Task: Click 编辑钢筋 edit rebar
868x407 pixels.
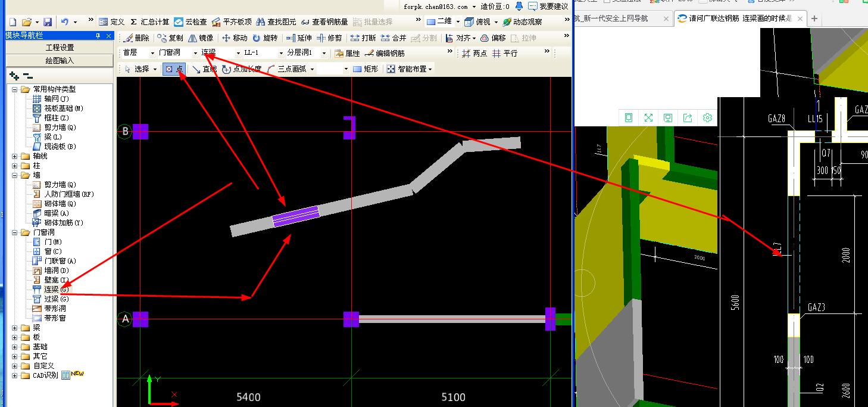Action: [385, 53]
